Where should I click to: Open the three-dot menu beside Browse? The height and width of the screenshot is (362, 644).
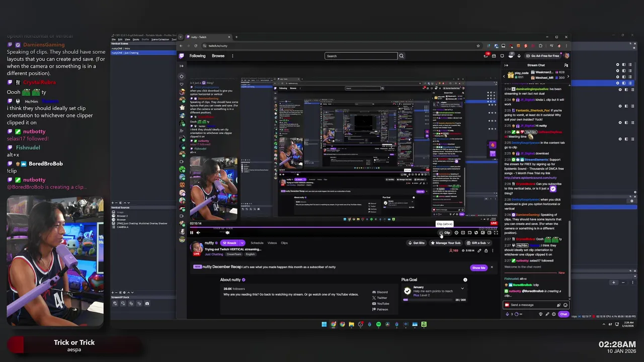(x=232, y=56)
